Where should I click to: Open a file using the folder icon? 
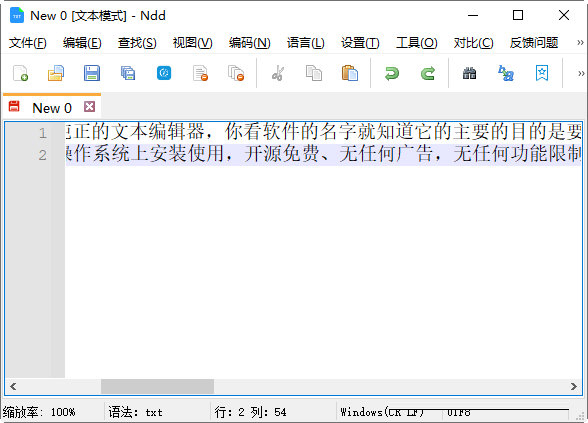56,73
